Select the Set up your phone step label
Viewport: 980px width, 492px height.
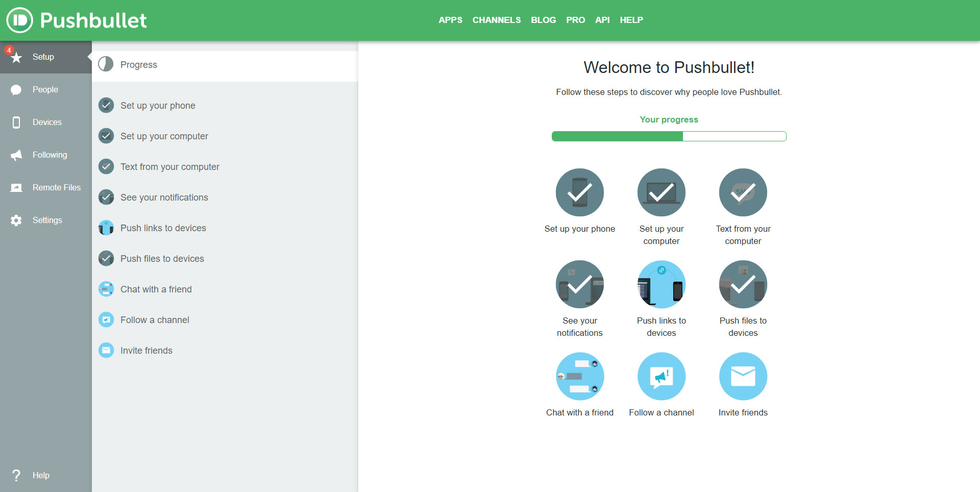click(x=158, y=106)
